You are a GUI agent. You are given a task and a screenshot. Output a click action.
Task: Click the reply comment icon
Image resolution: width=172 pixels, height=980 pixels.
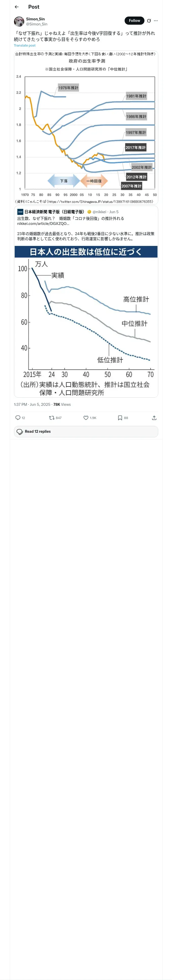(18, 418)
